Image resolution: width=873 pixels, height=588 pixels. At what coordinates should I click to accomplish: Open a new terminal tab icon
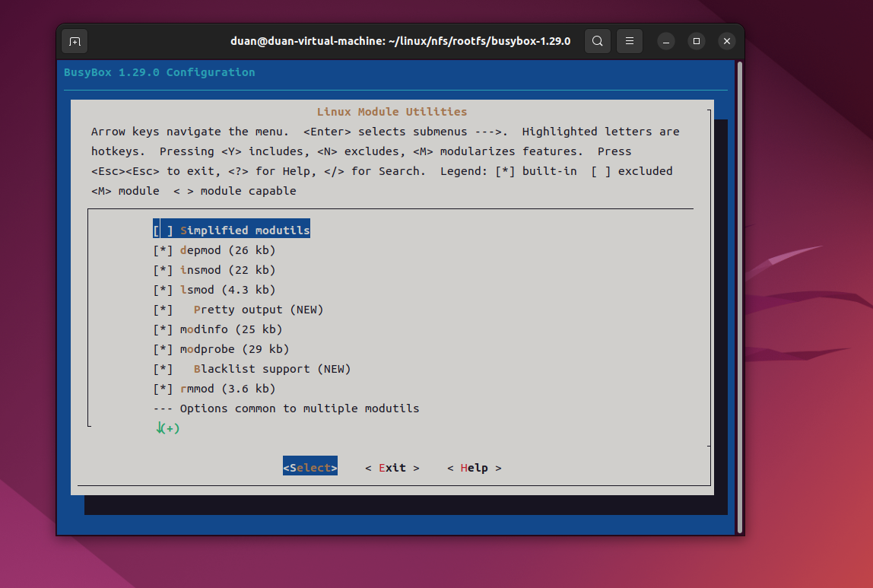click(x=75, y=42)
